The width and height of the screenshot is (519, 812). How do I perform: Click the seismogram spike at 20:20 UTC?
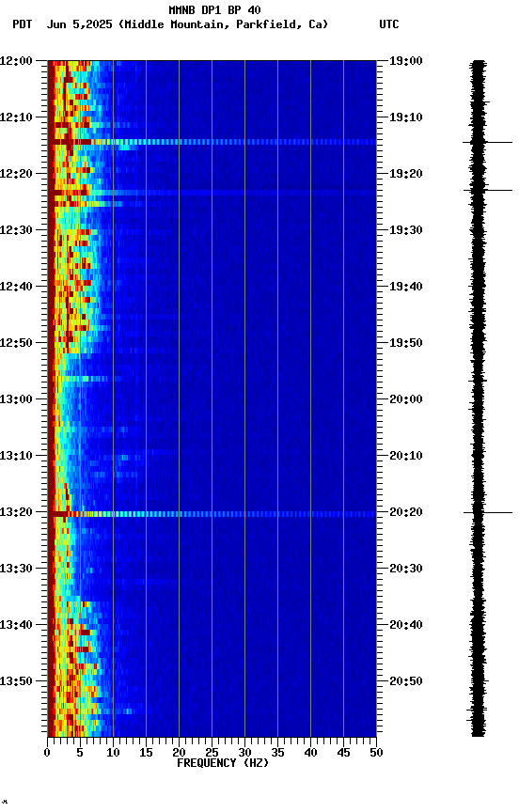click(487, 513)
